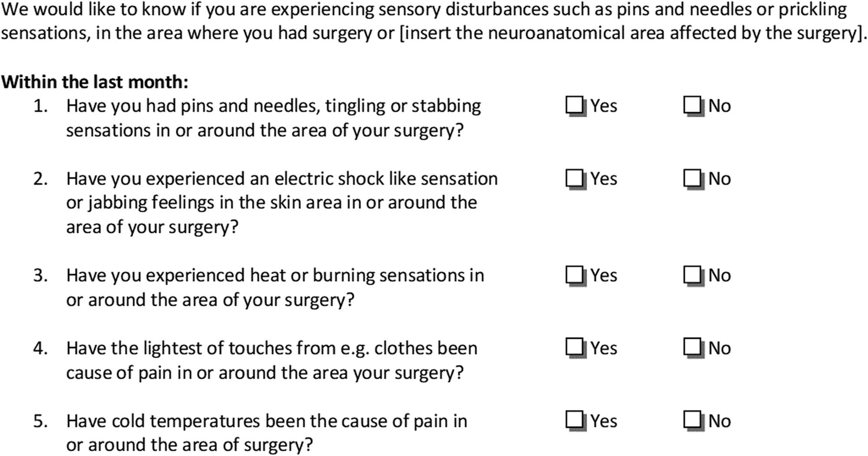The image size is (868, 456).
Task: Select Yes for heat or burning sensations
Action: point(574,275)
